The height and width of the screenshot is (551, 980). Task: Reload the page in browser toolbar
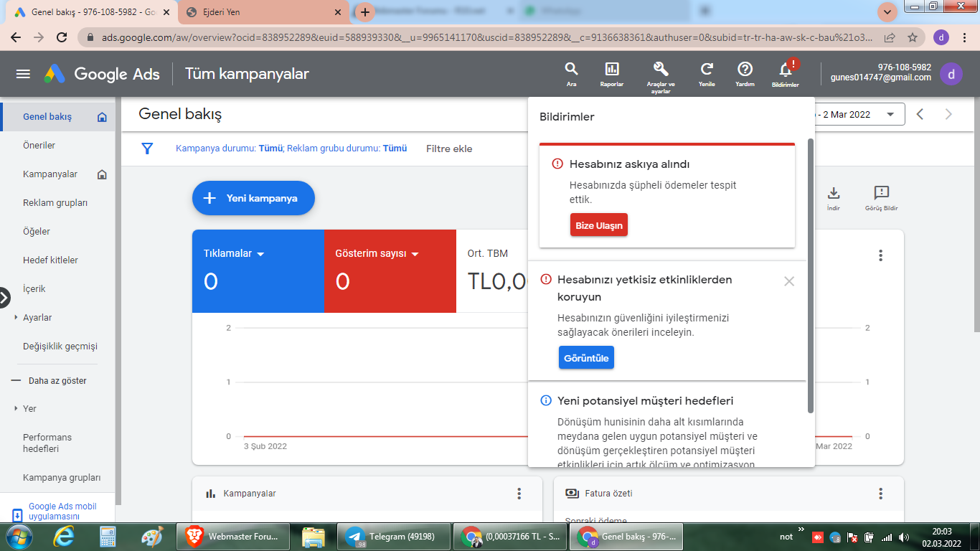tap(62, 37)
